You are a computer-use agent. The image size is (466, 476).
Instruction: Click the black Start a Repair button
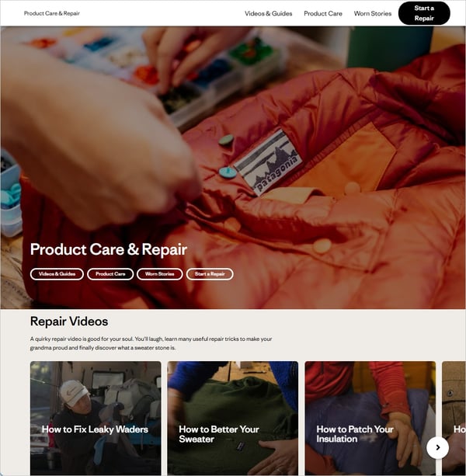coord(424,13)
